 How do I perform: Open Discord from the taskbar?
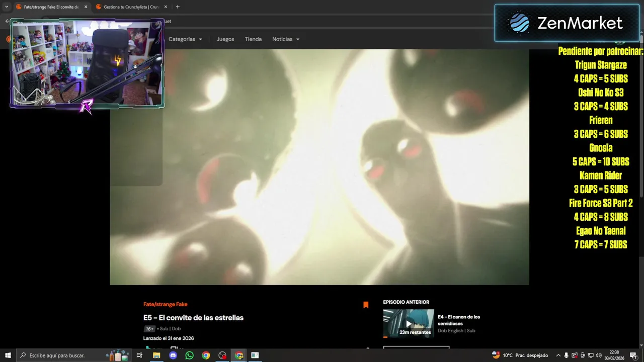[173, 355]
